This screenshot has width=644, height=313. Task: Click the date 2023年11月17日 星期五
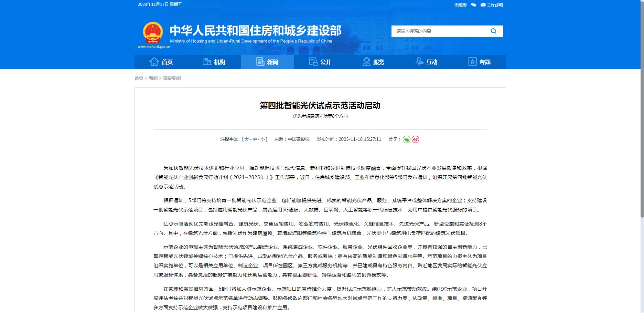tap(160, 4)
